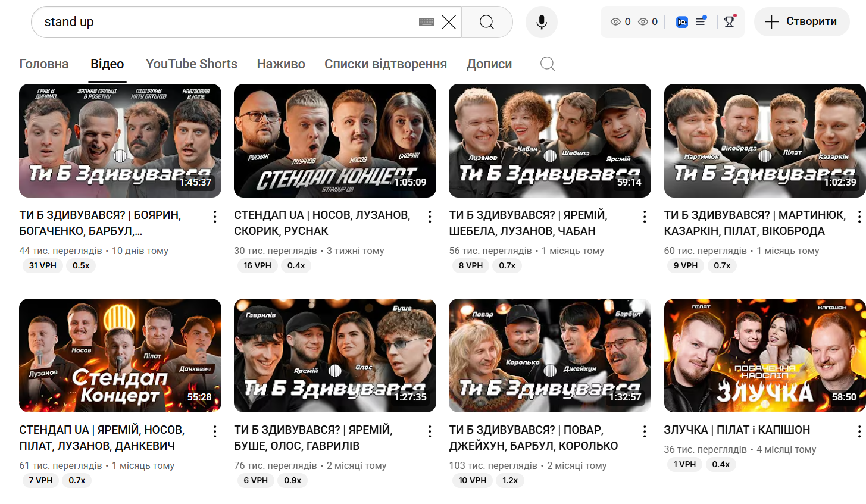Open title 'ТИ Б ЗДИВУВАВСЯ? | ЯРЕМІЙ, БУШЕ, ОЛОС'
The image size is (866, 504).
[313, 438]
